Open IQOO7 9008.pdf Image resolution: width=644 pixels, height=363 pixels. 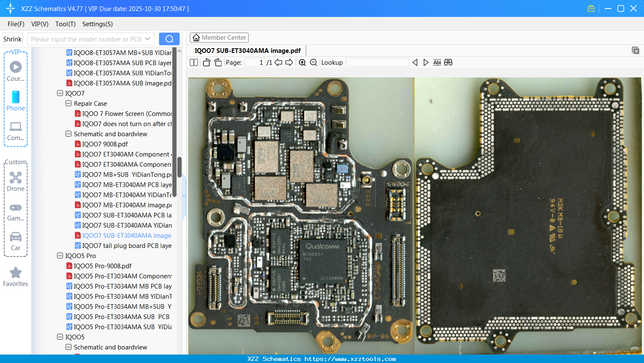(x=105, y=144)
